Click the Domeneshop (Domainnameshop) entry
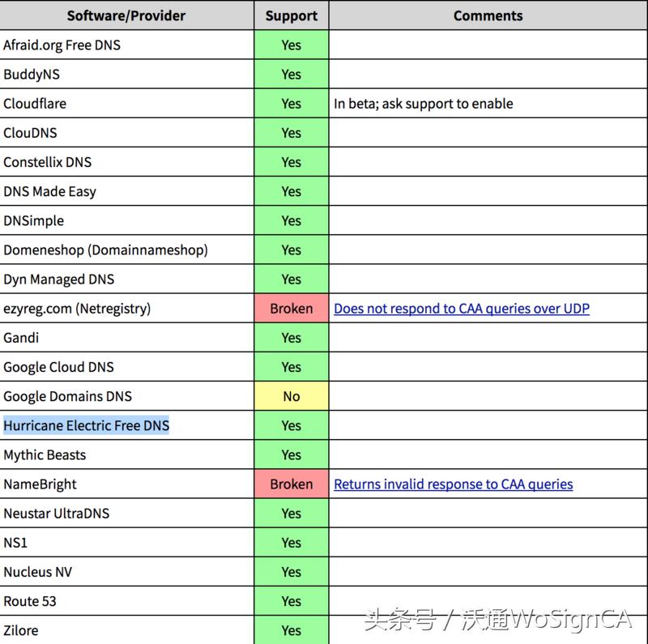This screenshot has width=648, height=644. 105,250
